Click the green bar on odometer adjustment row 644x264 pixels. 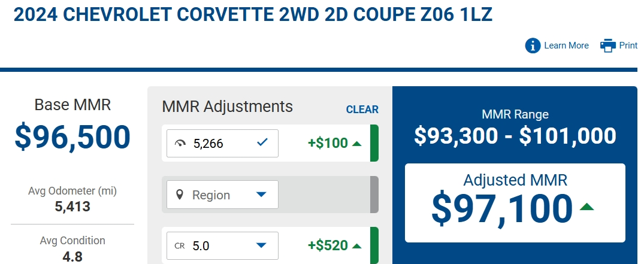coord(374,143)
